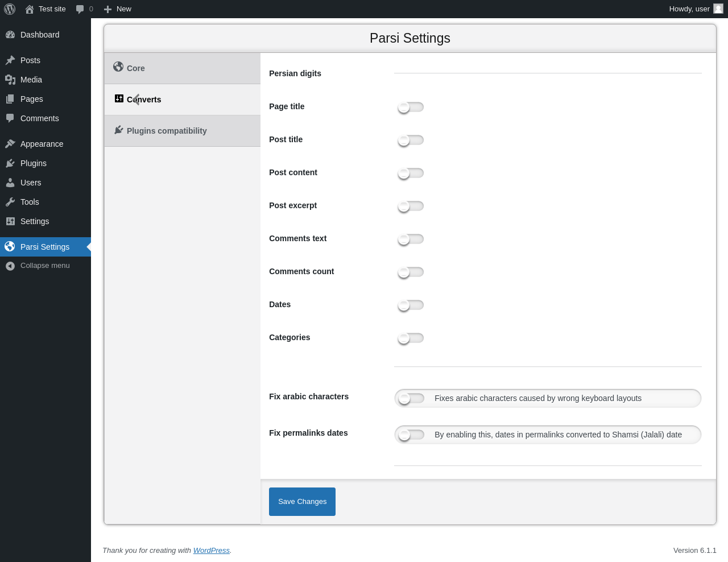Click the user avatar icon
The height and width of the screenshot is (562, 728).
click(x=718, y=9)
